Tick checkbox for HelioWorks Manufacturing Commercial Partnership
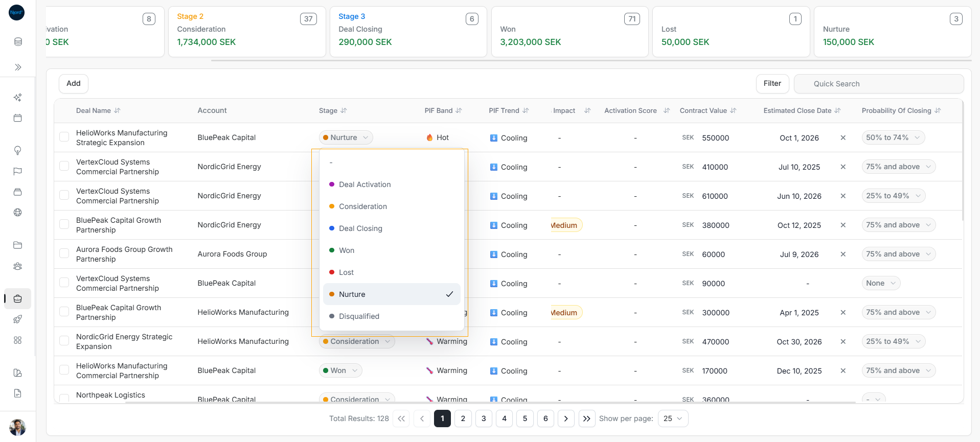Viewport: 980px width, 442px height. tap(64, 370)
